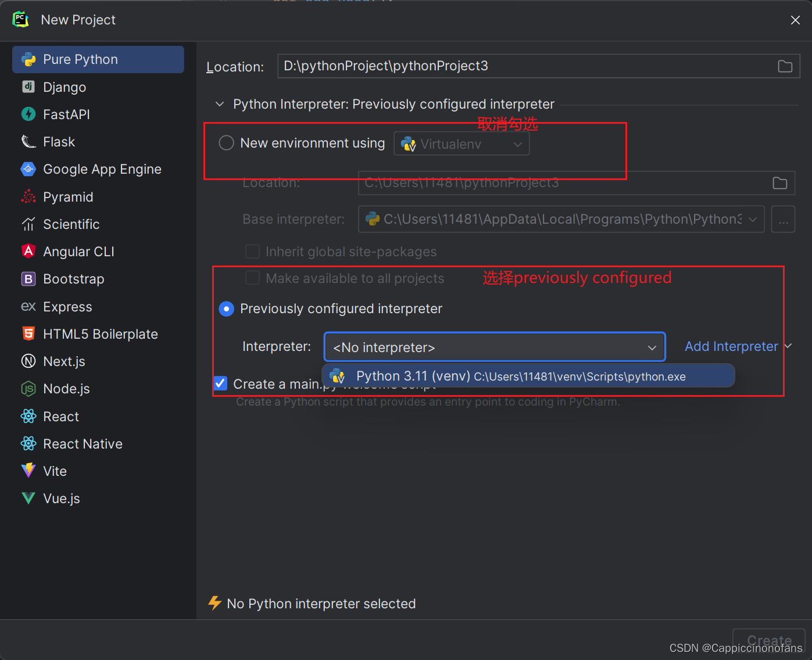Click the folder icon beside Location
The width and height of the screenshot is (812, 660).
[785, 66]
